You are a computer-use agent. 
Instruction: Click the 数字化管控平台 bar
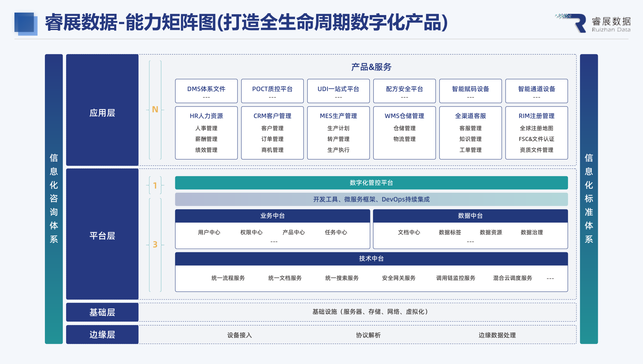pos(371,183)
